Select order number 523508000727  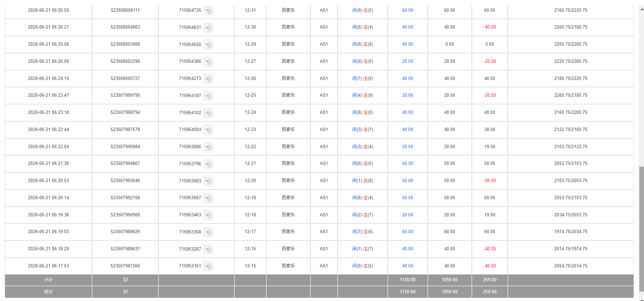pyautogui.click(x=125, y=79)
